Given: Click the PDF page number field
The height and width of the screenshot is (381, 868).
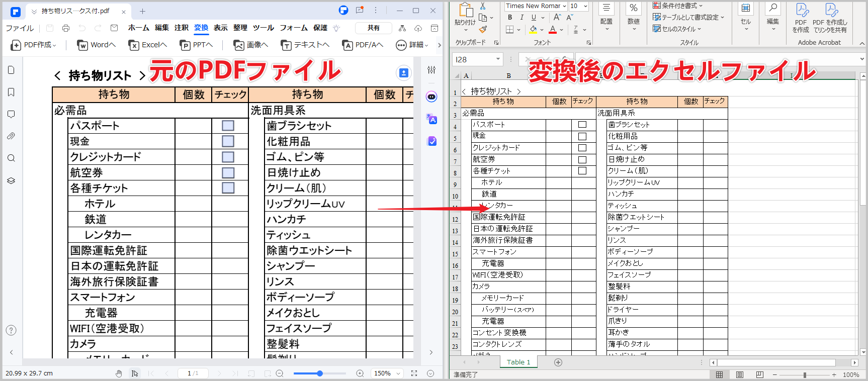Looking at the screenshot, I should pyautogui.click(x=193, y=373).
